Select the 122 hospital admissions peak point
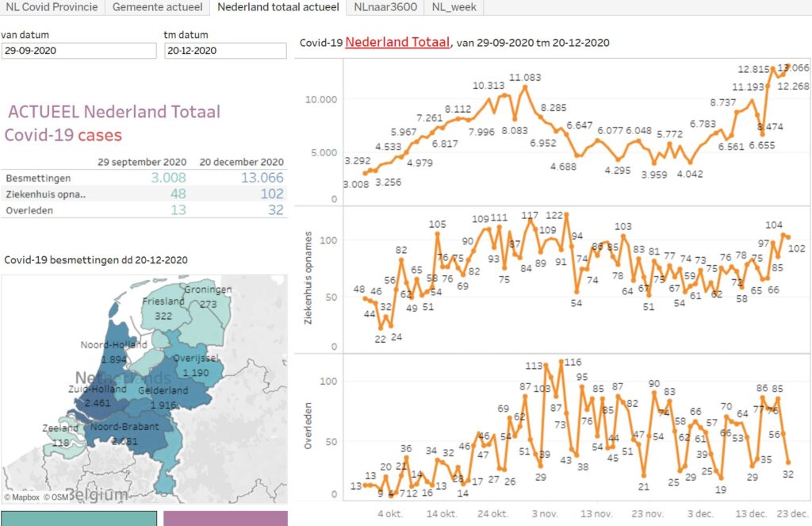 click(566, 214)
